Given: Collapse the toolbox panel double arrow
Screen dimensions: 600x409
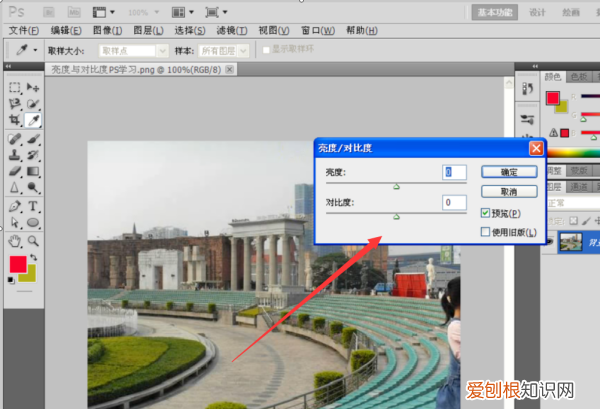Looking at the screenshot, I should click(8, 66).
